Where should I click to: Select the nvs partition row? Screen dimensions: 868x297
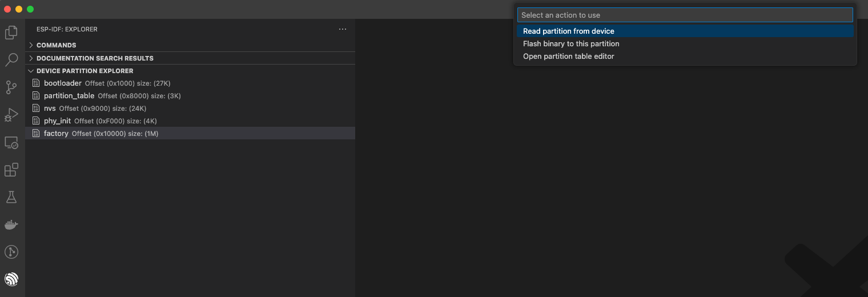coord(190,109)
